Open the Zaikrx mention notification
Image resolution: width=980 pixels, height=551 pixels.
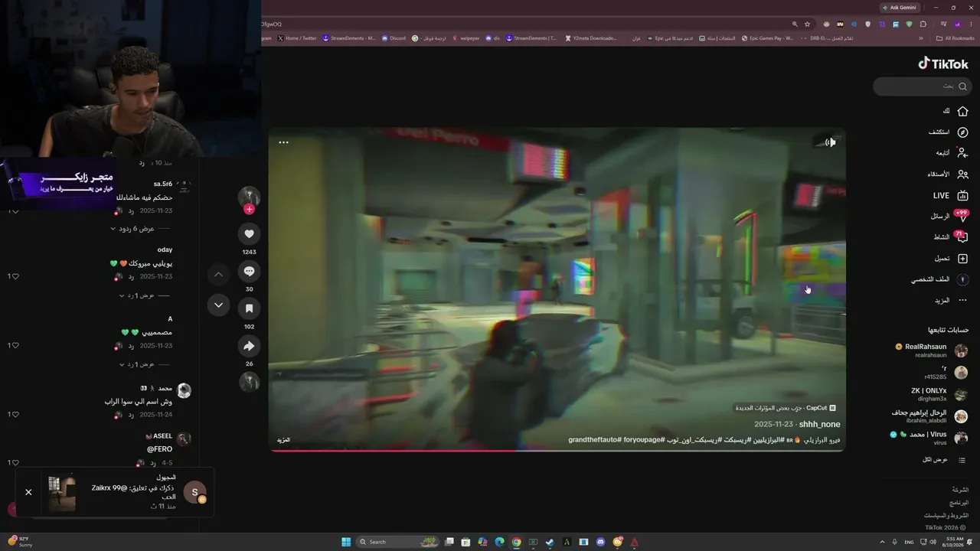click(x=126, y=491)
